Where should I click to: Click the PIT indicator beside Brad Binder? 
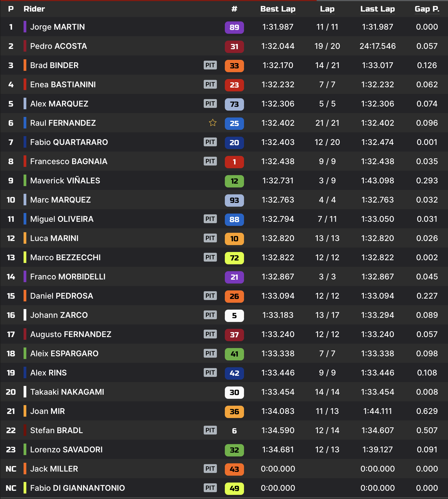coord(210,65)
